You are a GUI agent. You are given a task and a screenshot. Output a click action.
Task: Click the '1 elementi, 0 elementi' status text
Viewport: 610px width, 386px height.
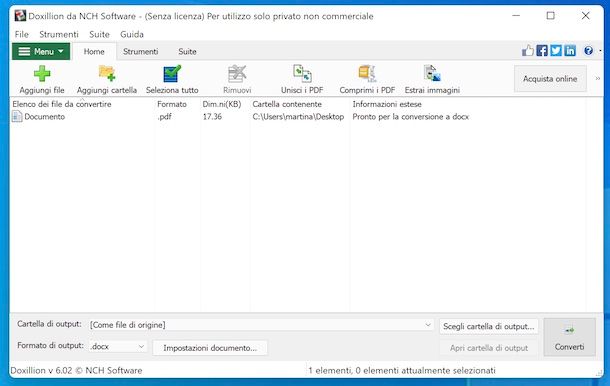point(402,370)
